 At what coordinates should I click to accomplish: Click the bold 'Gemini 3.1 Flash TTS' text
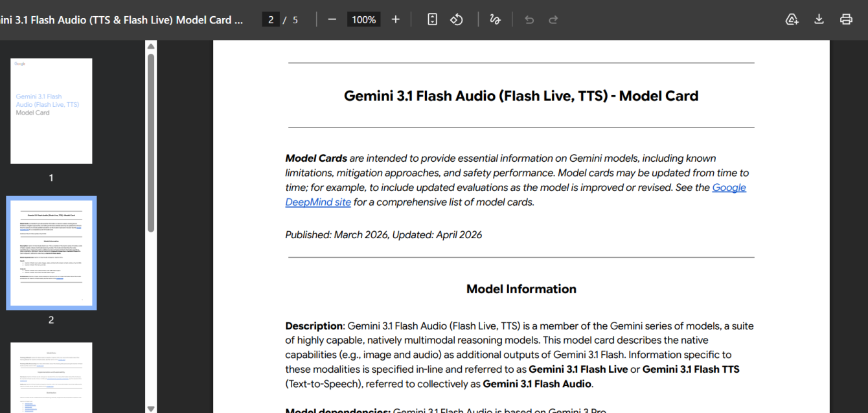(x=691, y=369)
